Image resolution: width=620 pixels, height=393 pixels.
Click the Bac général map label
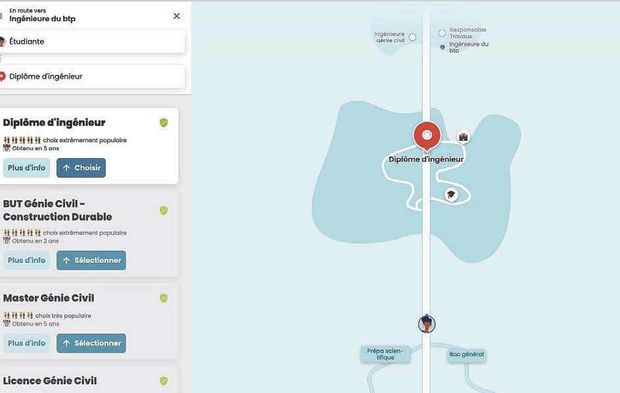tap(467, 355)
